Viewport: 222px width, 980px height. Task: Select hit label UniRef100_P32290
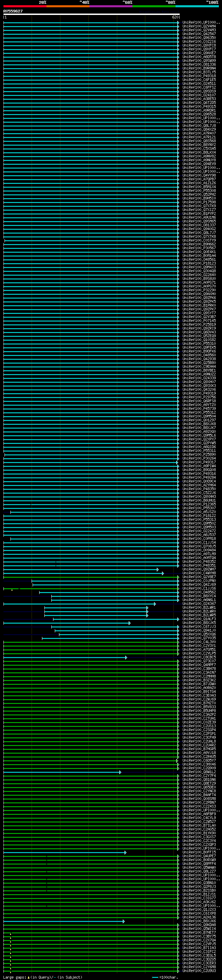point(199,290)
